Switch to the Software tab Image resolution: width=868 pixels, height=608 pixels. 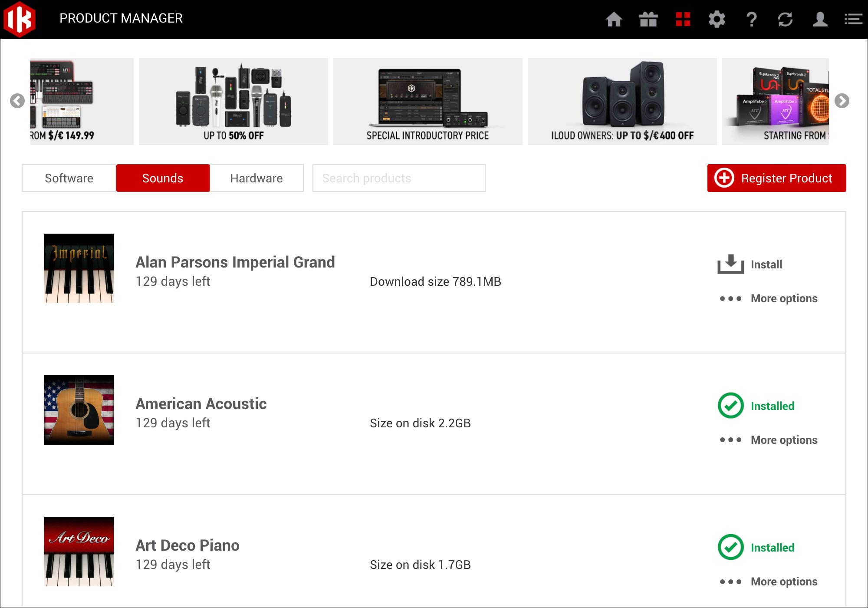coord(69,178)
